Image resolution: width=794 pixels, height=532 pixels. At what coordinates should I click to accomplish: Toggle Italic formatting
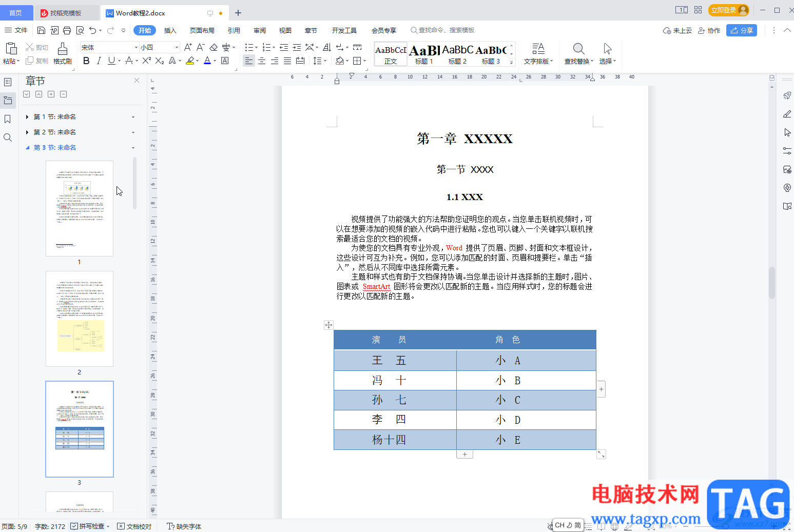pos(99,61)
